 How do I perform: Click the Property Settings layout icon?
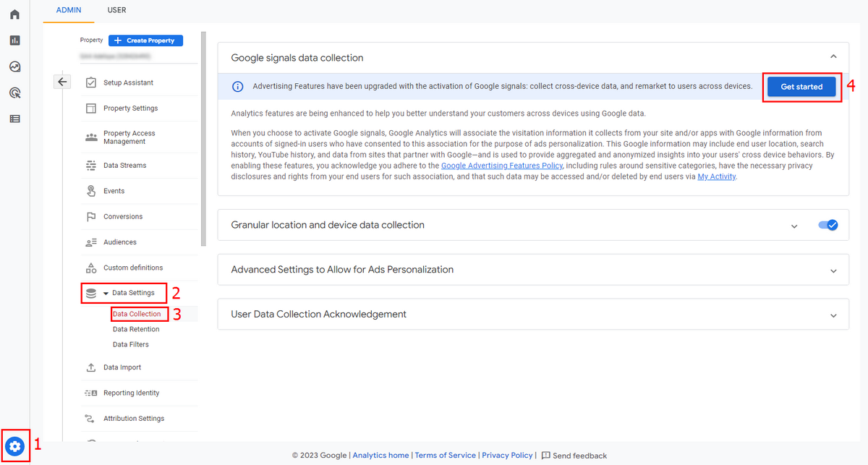91,108
